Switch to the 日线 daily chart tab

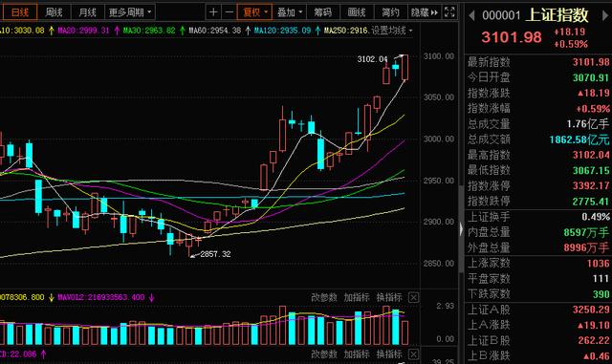[x=19, y=12]
